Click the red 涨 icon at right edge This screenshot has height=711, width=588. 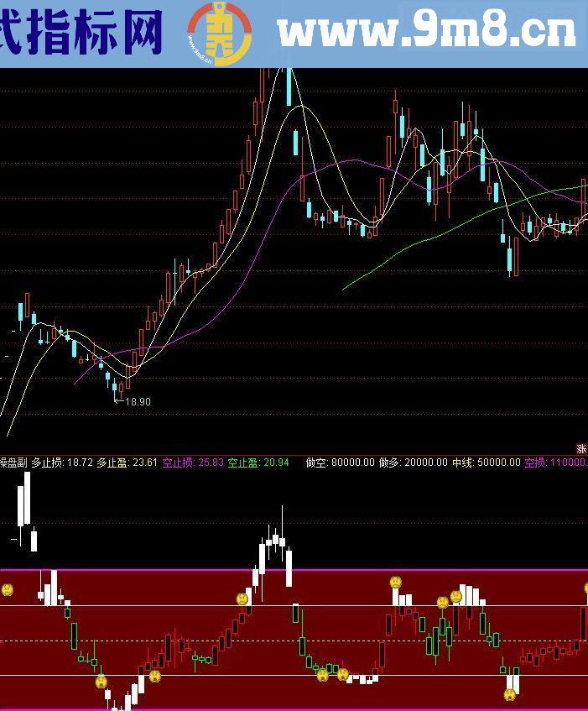click(x=580, y=449)
